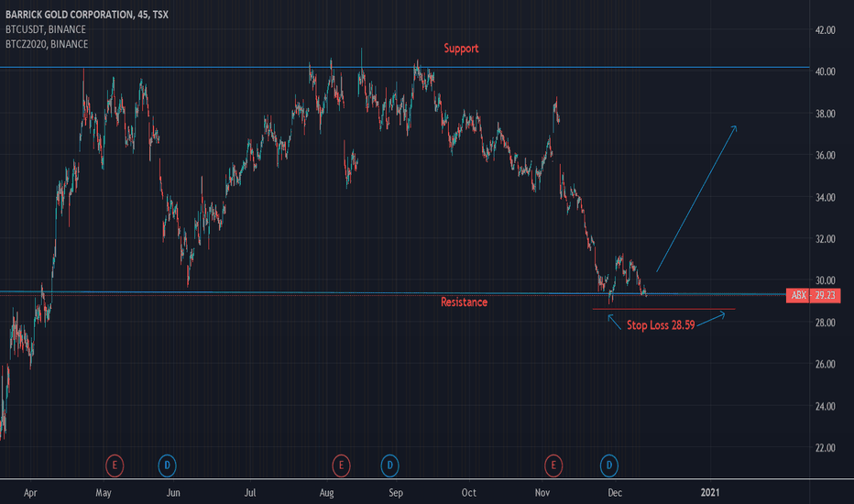Click the May label on time axis

[x=104, y=493]
